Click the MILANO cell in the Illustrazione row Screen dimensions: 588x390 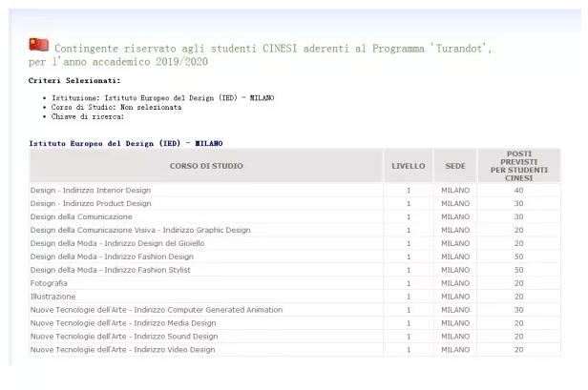pos(455,297)
